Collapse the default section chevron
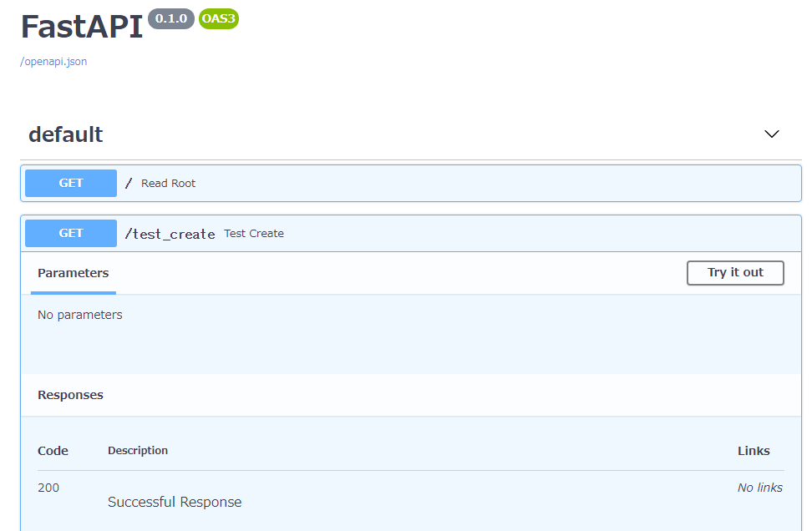The image size is (812, 531). click(772, 134)
